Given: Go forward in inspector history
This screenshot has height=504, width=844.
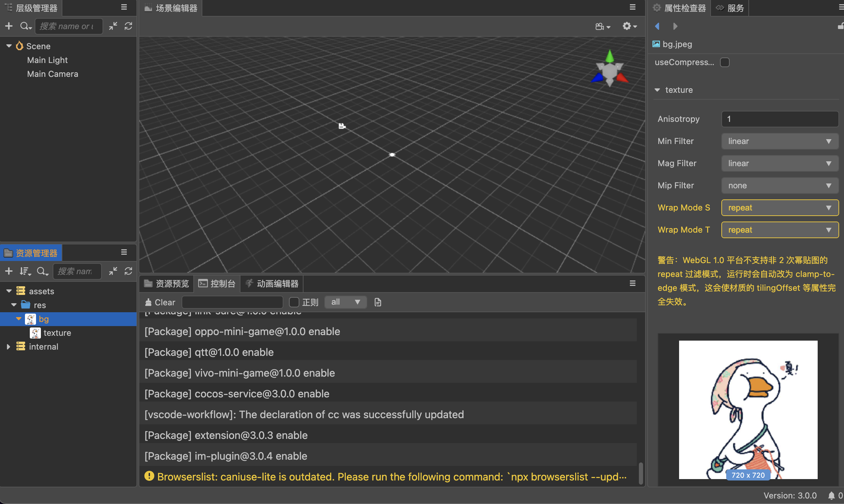Looking at the screenshot, I should click(675, 26).
